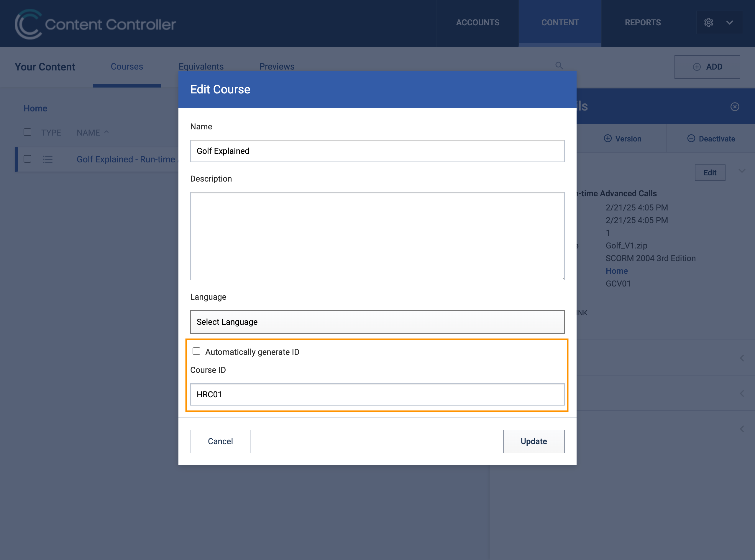Check the Golf Explained row checkbox
The height and width of the screenshot is (560, 755).
pos(27,159)
